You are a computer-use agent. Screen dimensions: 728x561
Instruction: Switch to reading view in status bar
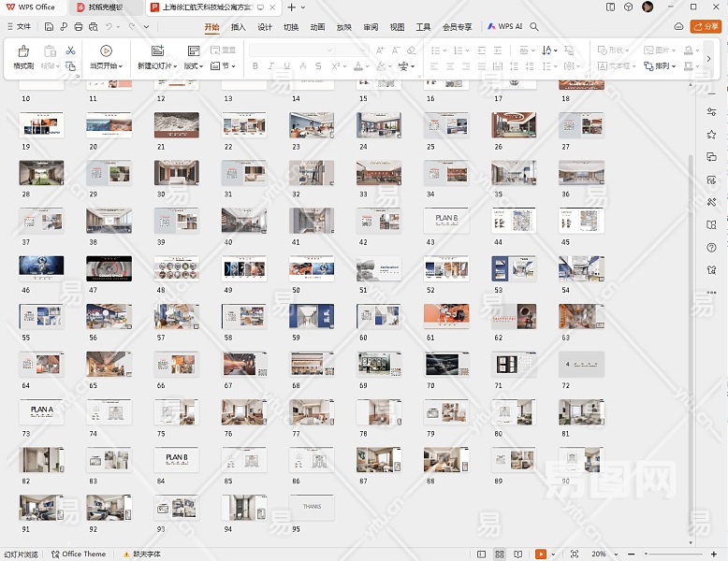tap(518, 554)
